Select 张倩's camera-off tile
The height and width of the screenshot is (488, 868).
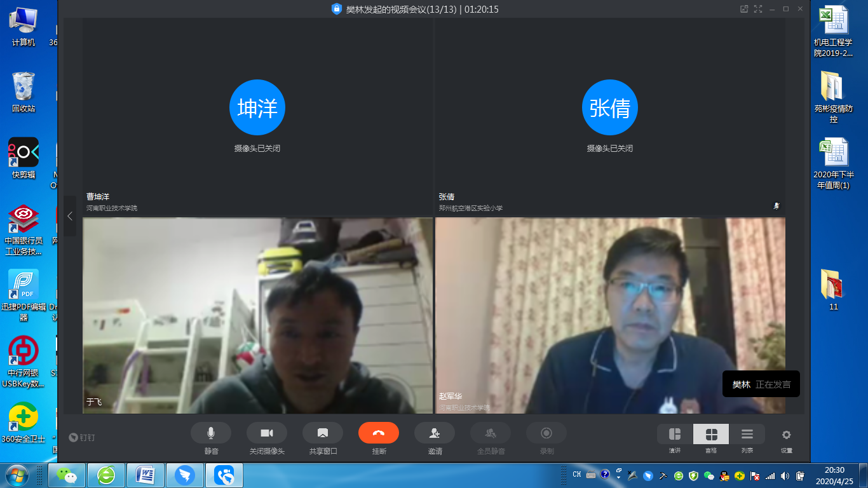[609, 118]
